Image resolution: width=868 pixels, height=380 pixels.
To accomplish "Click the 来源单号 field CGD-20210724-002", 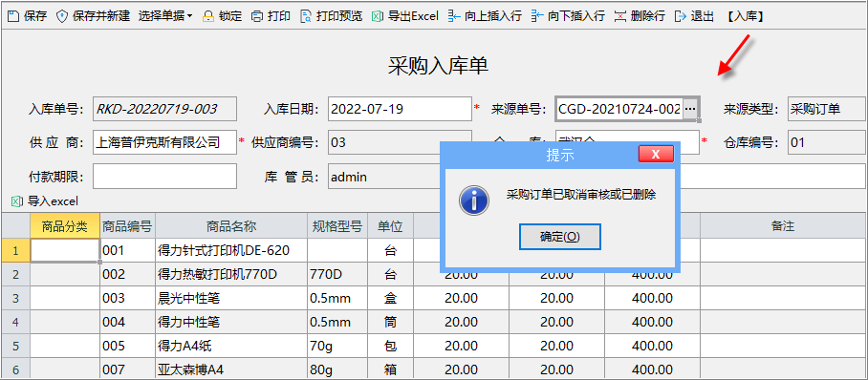I will (618, 109).
